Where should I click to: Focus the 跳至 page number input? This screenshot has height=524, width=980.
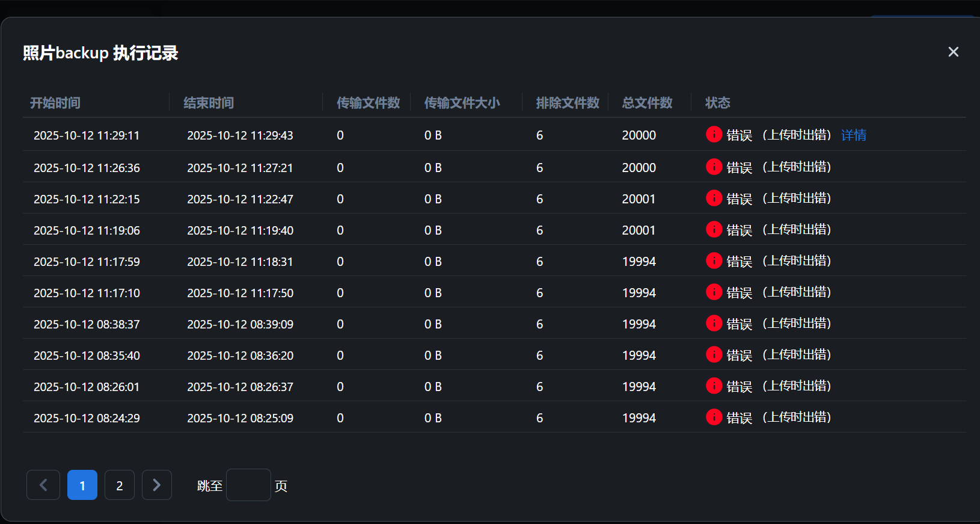(248, 485)
